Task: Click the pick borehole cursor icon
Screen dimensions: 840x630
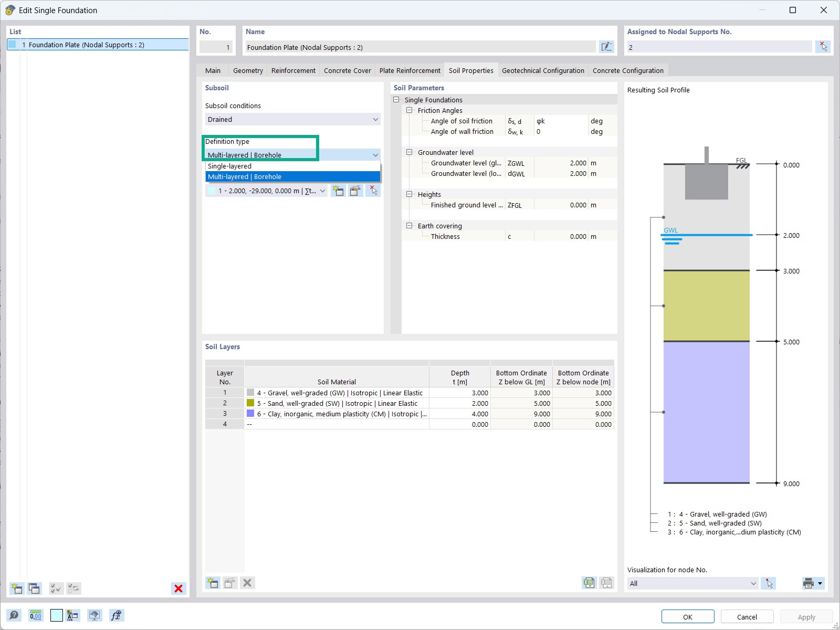Action: click(x=373, y=191)
